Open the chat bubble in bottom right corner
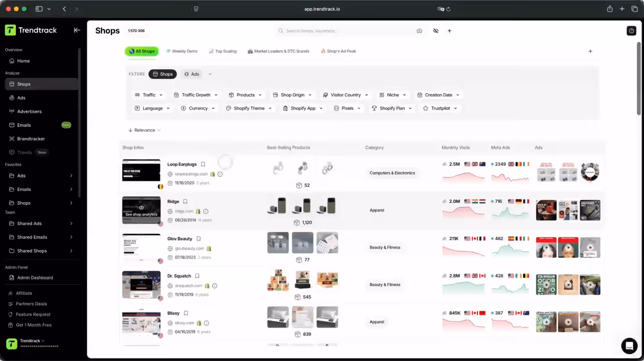Viewport: 644px width, 361px height. (x=629, y=346)
